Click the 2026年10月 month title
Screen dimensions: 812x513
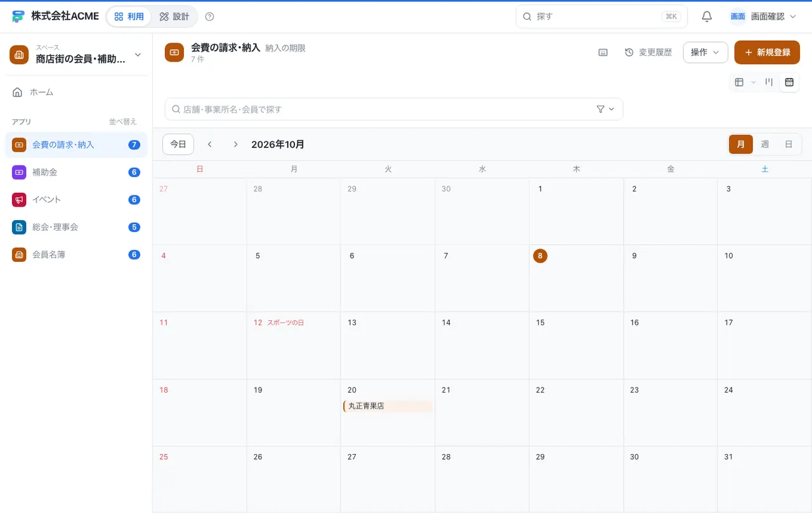tap(278, 145)
